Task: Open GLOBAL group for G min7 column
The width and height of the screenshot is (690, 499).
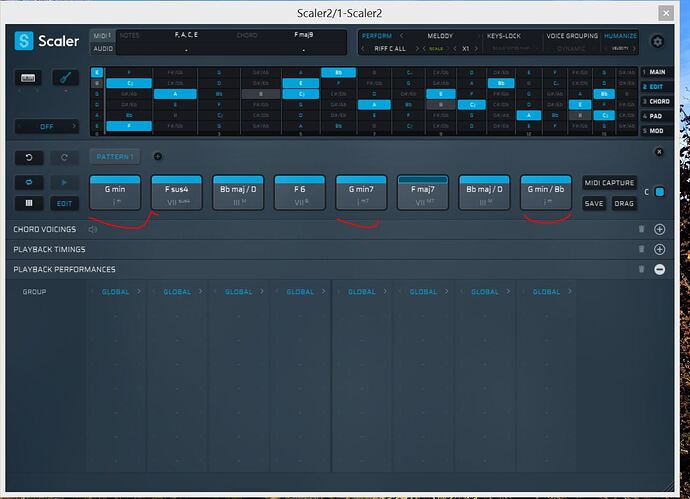Action: [x=362, y=292]
